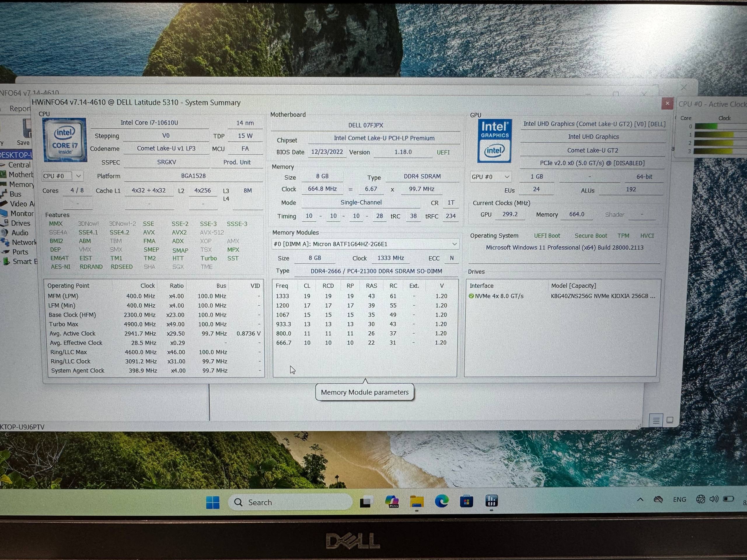Click the volume speaker icon in the tray
The image size is (747, 560).
click(x=713, y=499)
